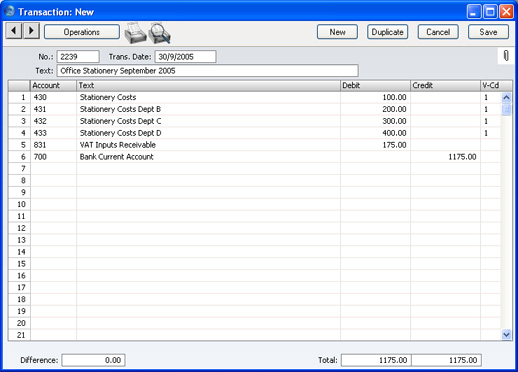Click the New button
This screenshot has width=518, height=372.
coord(337,32)
